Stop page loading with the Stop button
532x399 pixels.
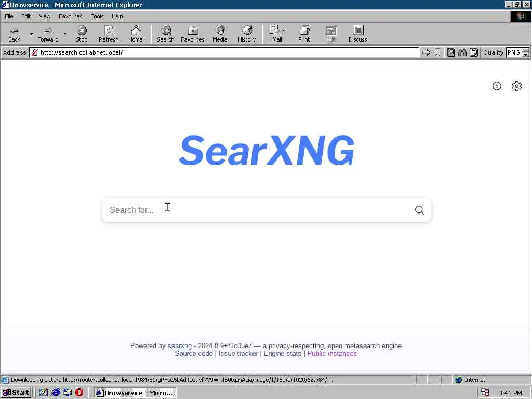pos(82,34)
